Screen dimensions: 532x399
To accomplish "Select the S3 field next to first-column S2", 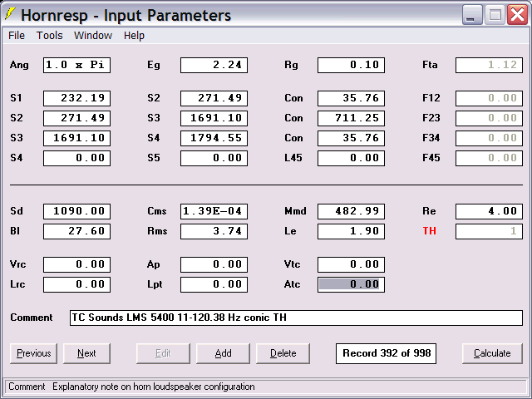I will click(214, 118).
